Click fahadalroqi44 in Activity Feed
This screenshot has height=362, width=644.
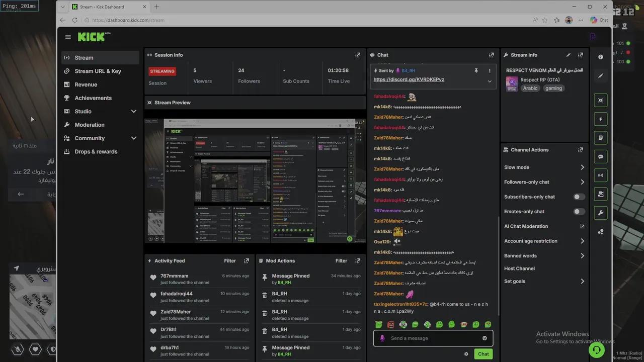(177, 294)
